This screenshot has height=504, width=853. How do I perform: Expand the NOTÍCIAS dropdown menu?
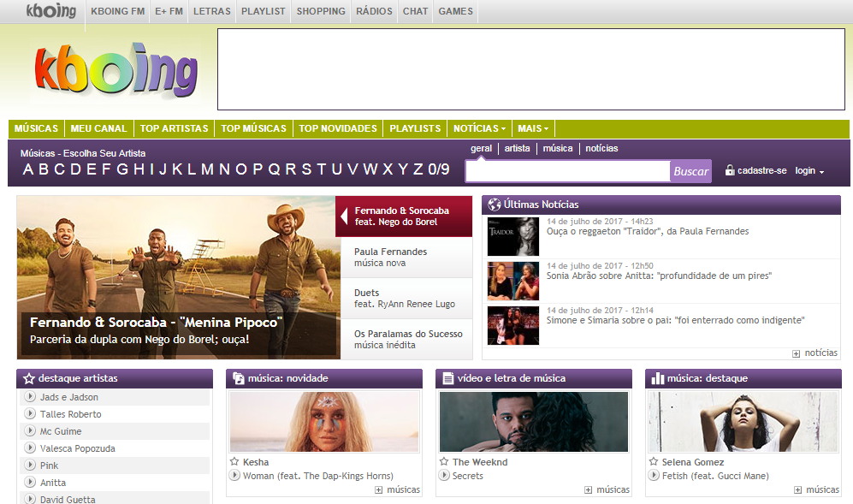click(x=479, y=128)
